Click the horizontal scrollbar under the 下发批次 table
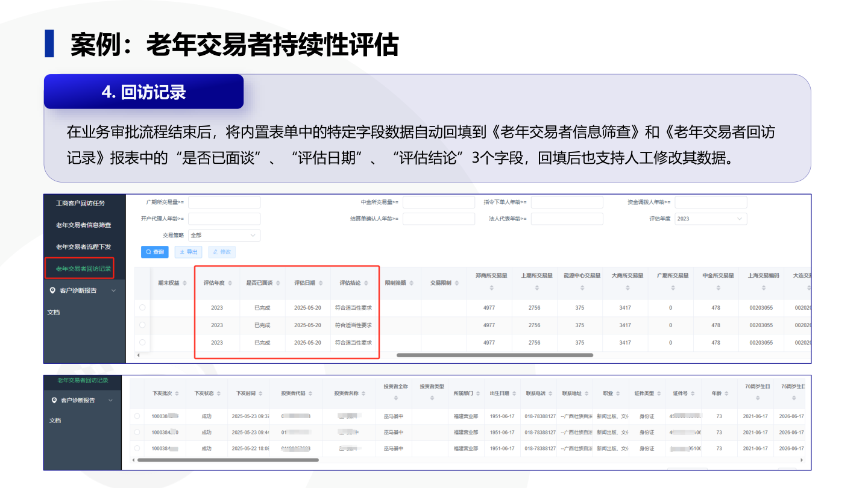 coord(228,460)
